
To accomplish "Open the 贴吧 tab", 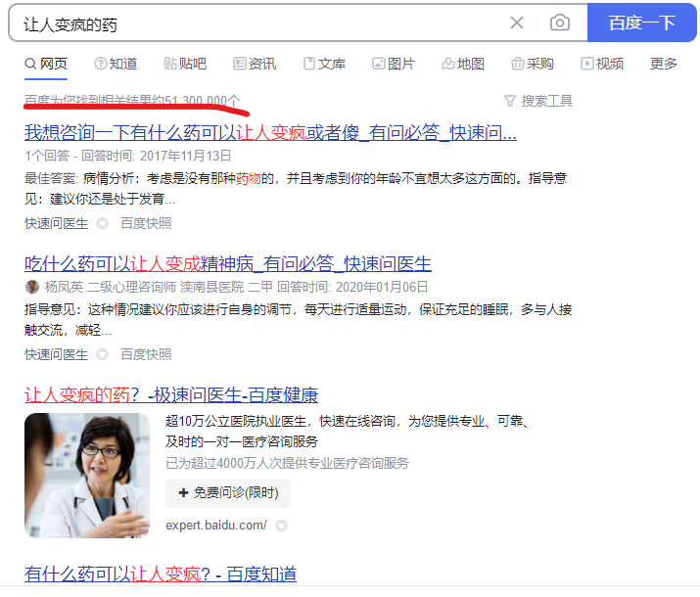I will pyautogui.click(x=185, y=64).
